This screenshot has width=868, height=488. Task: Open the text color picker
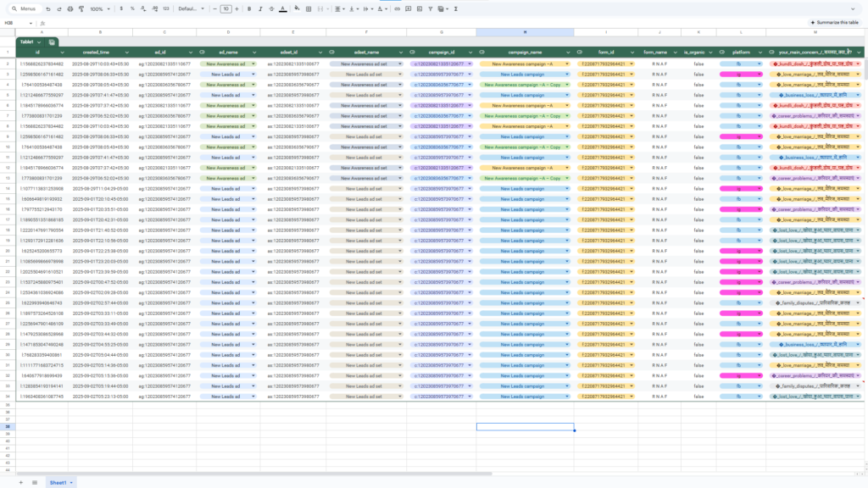coord(282,8)
